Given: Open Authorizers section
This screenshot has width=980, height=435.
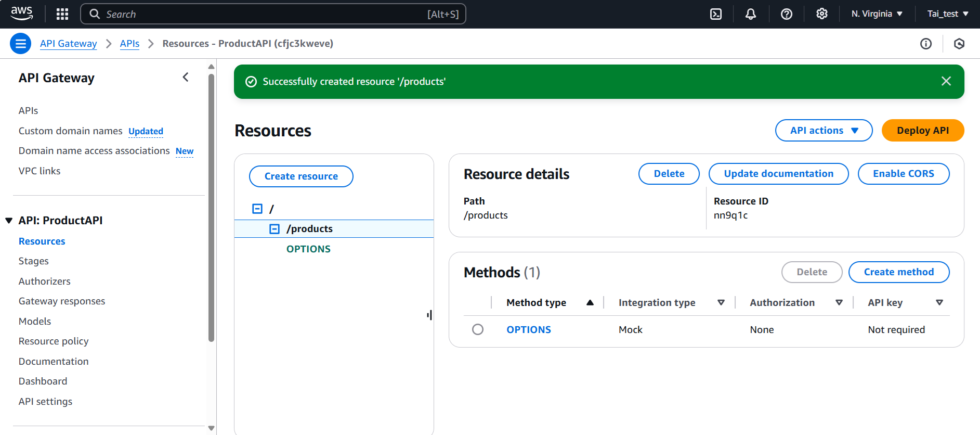Looking at the screenshot, I should point(45,282).
